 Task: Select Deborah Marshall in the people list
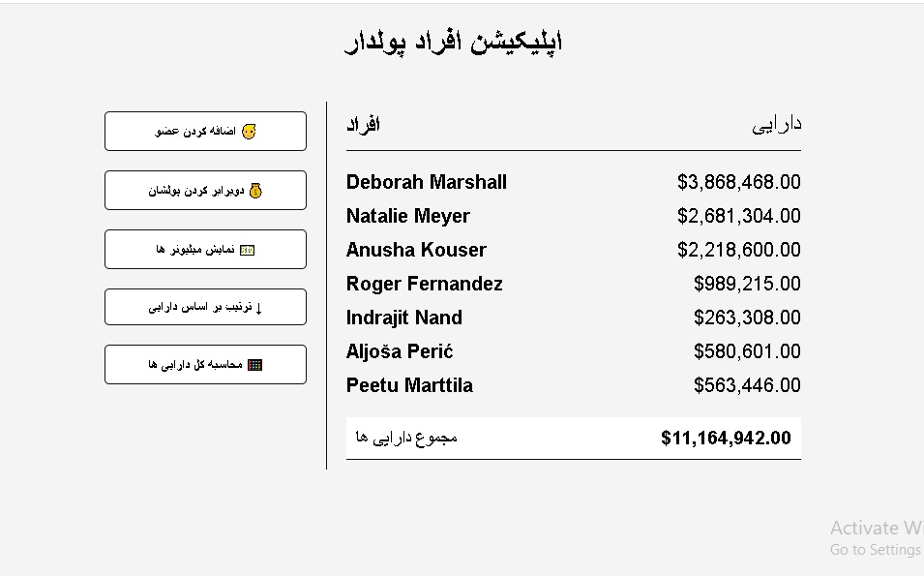pyautogui.click(x=427, y=182)
